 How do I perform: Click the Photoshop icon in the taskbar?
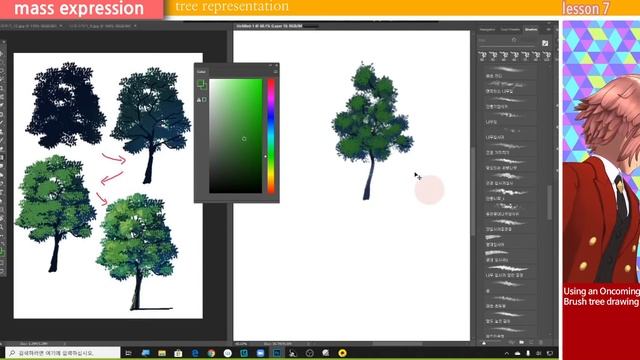277,353
